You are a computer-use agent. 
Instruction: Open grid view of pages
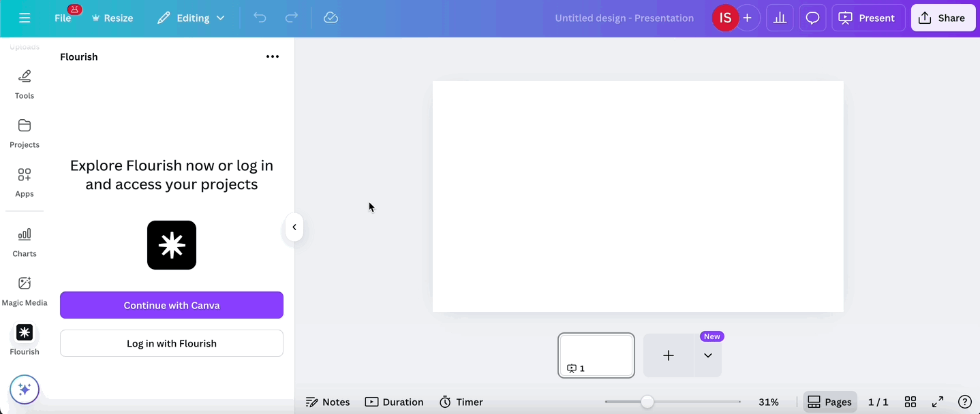click(x=910, y=402)
